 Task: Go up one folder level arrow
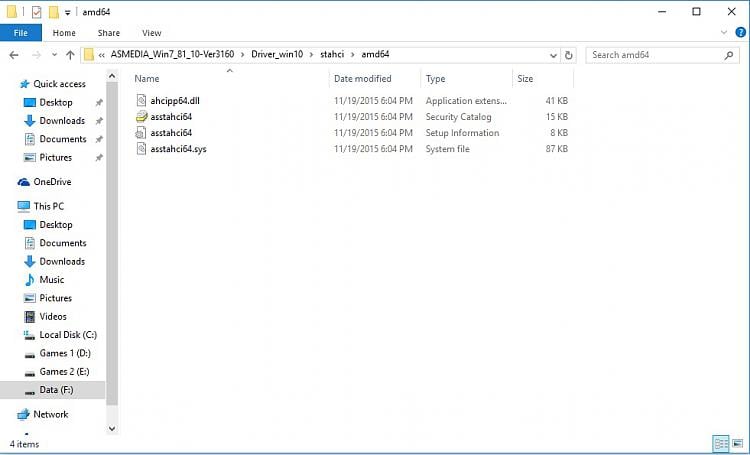pos(70,55)
